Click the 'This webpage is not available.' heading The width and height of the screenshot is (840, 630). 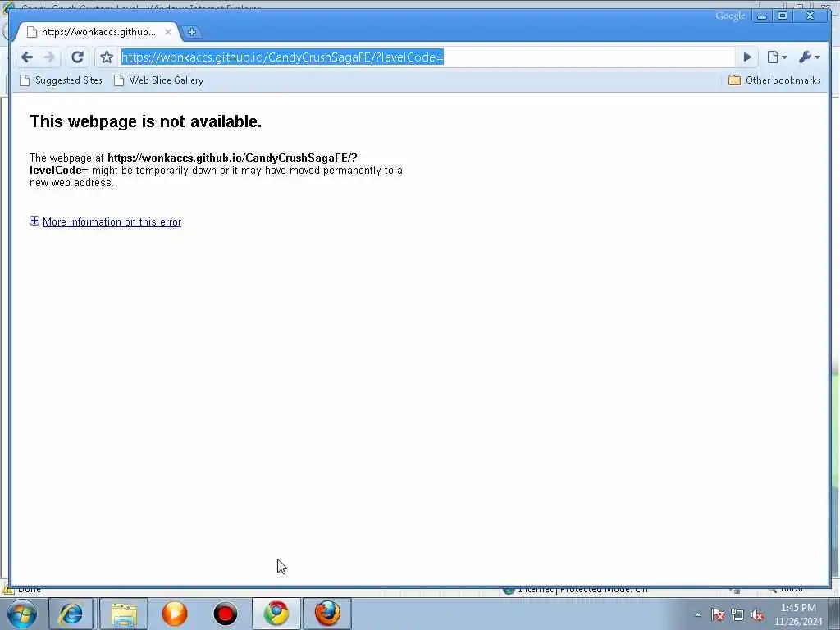tap(146, 121)
